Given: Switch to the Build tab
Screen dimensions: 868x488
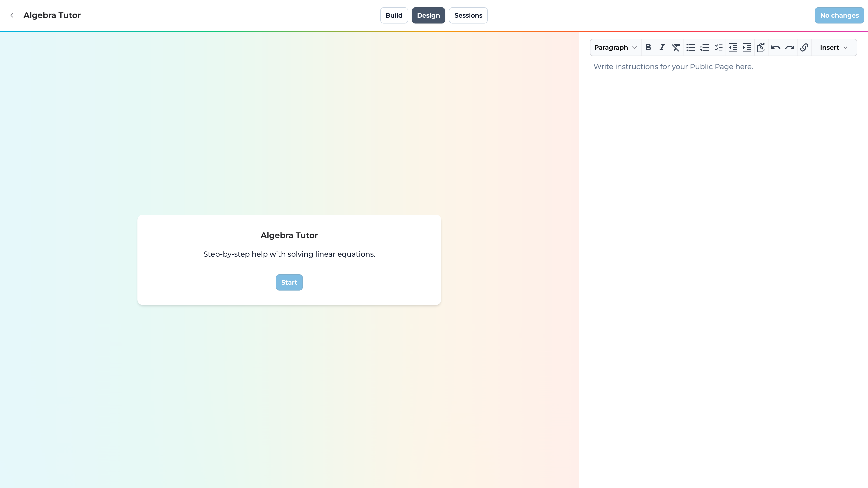Looking at the screenshot, I should (x=394, y=16).
